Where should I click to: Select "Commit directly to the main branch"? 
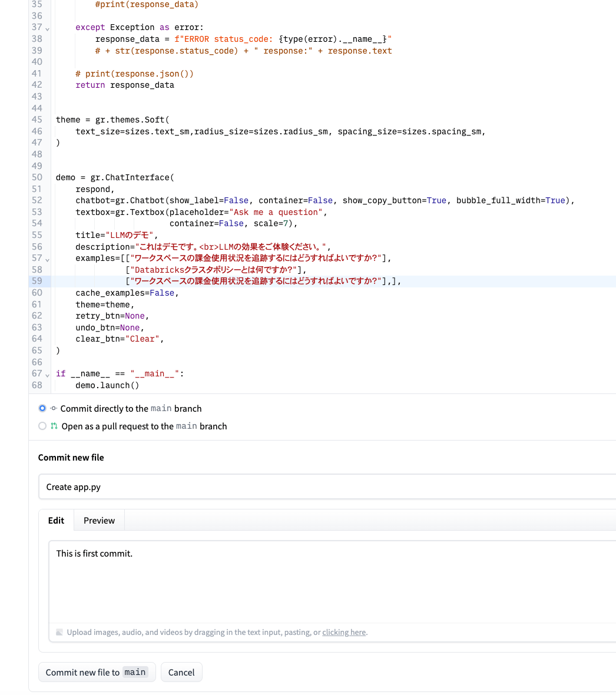42,408
